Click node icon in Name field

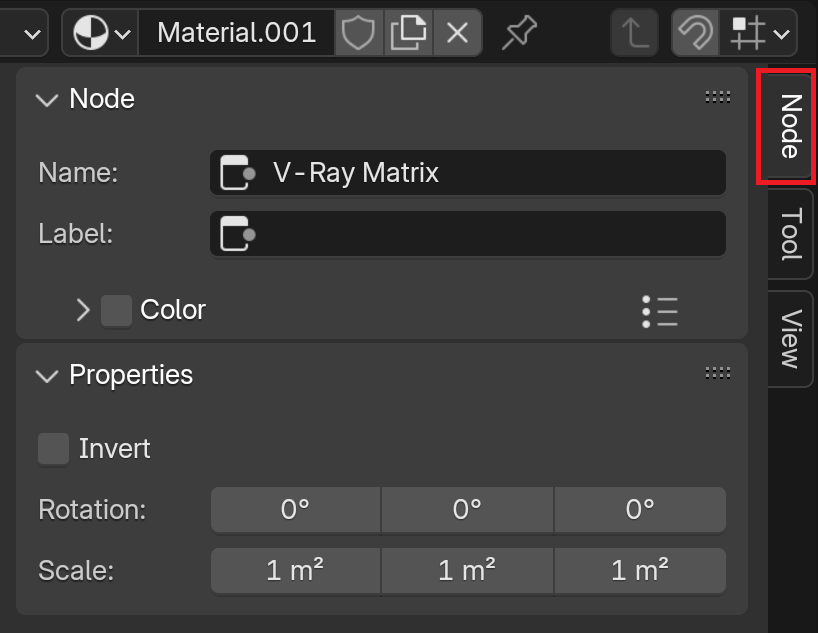(x=237, y=173)
